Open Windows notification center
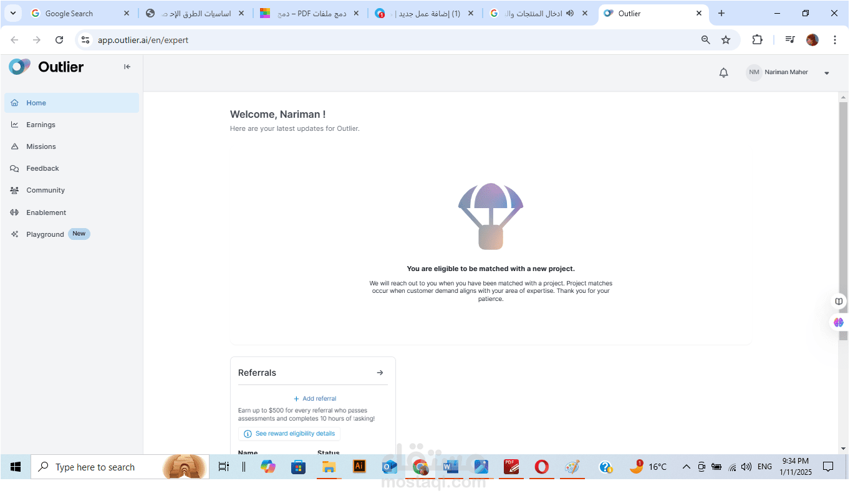868x501 pixels. (828, 467)
